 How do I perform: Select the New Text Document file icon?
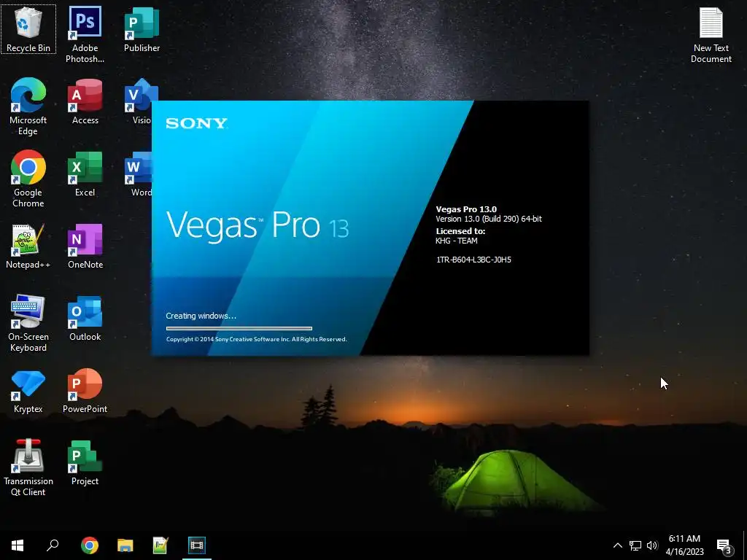pos(711,34)
